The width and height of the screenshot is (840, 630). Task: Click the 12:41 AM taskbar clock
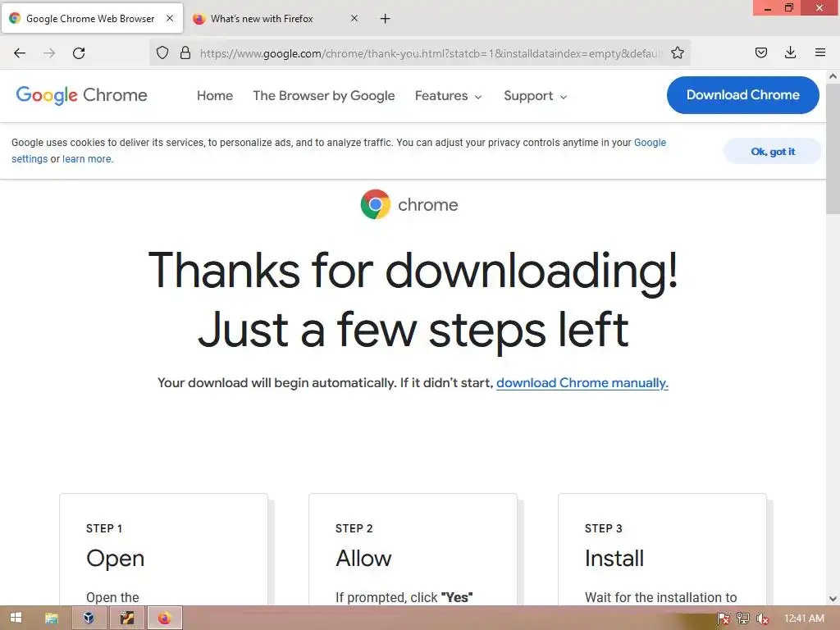(x=804, y=619)
